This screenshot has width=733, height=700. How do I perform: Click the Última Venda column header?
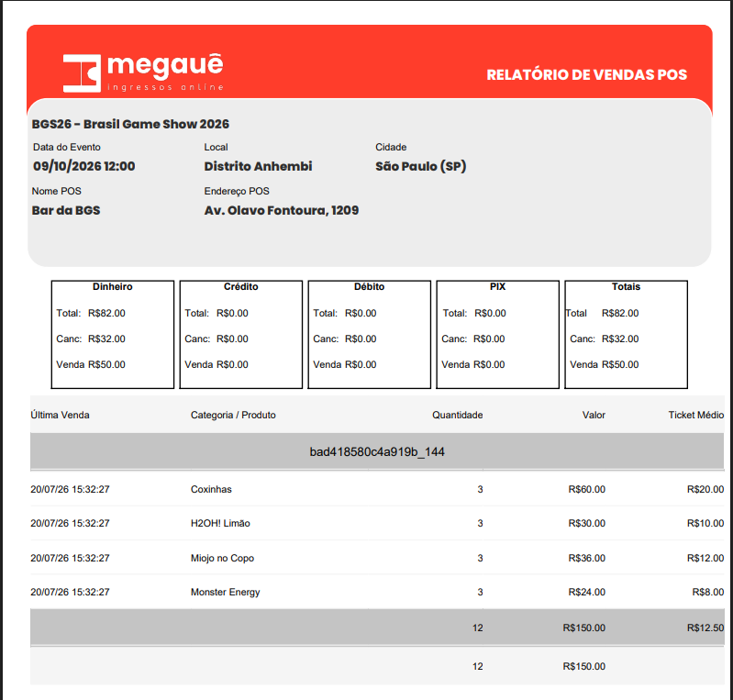60,415
